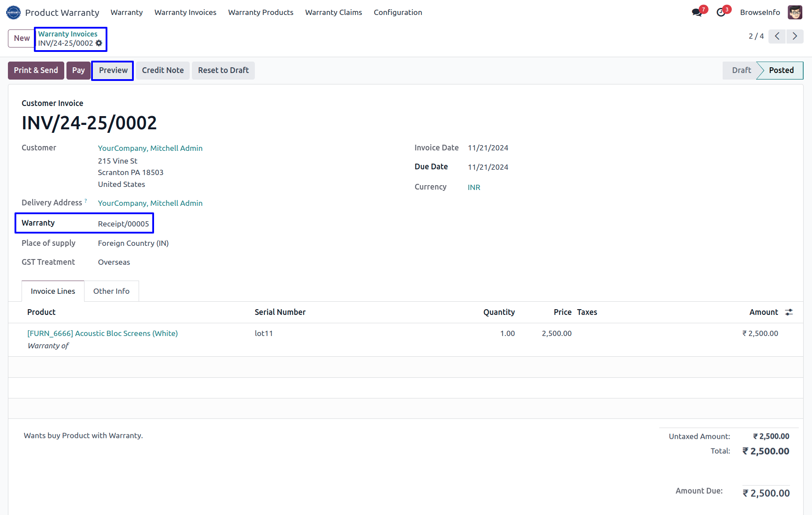The height and width of the screenshot is (515, 812).
Task: Switch to the Other Info tab
Action: pos(111,291)
